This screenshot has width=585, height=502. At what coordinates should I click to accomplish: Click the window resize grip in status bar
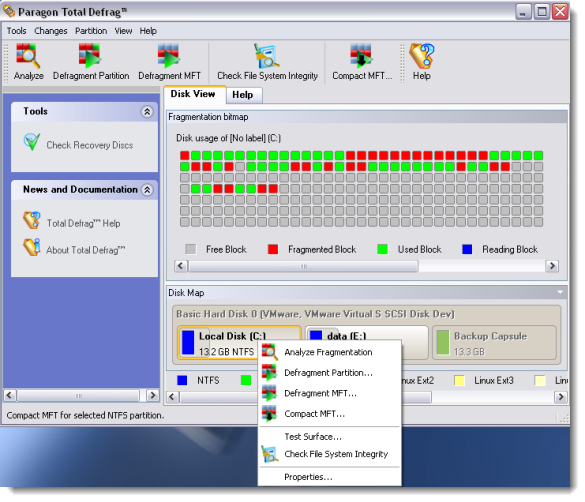click(563, 417)
